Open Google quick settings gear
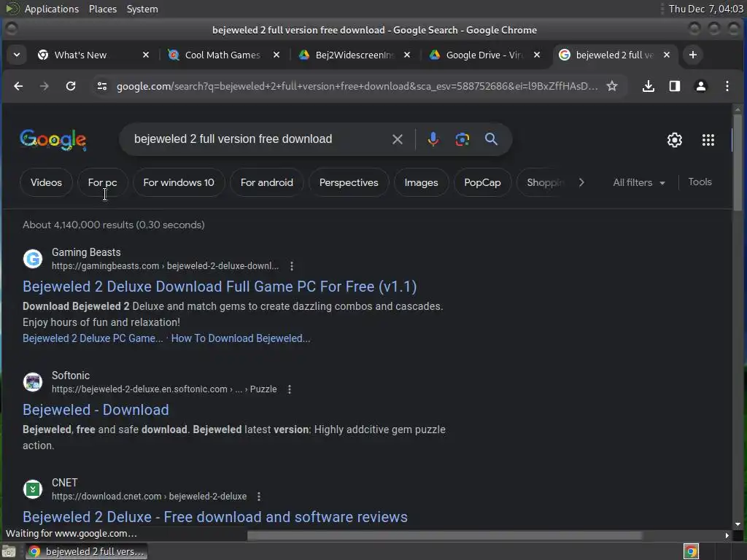 (675, 140)
